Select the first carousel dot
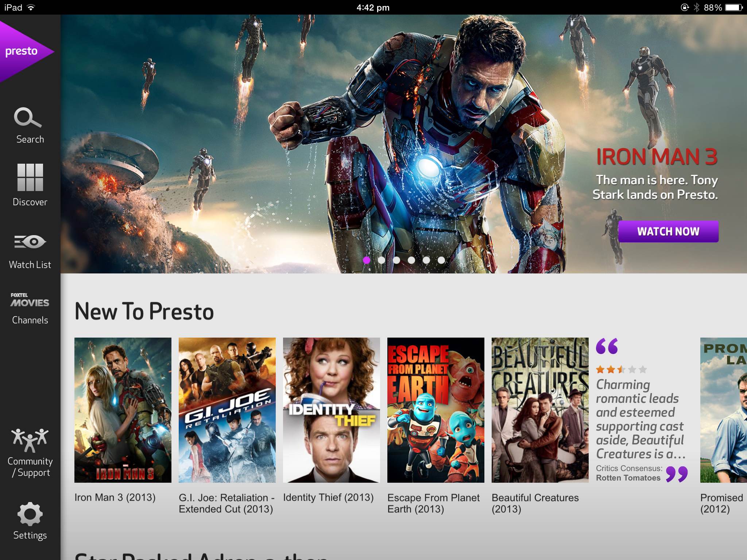Screen dimensions: 747x560 click(367, 260)
